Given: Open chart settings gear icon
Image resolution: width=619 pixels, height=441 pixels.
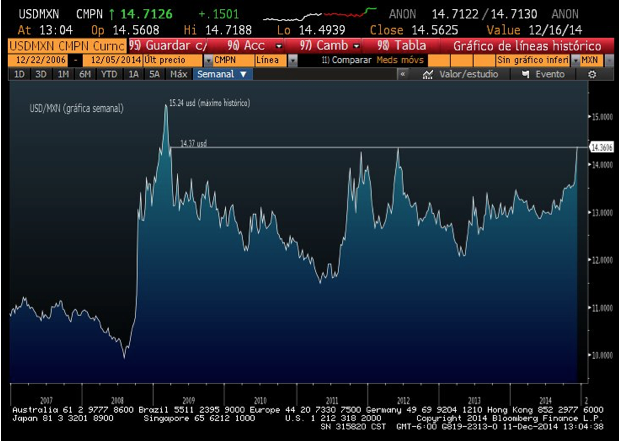Looking at the screenshot, I should click(x=592, y=74).
